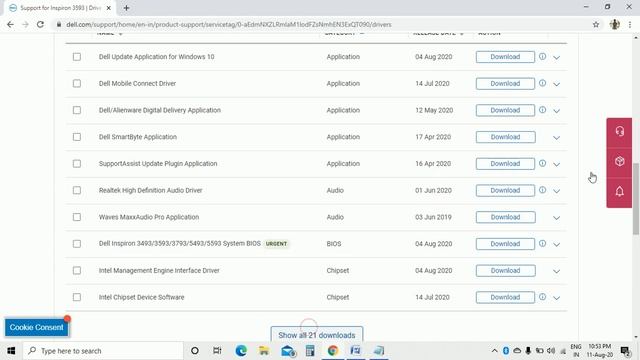Open the notification bell side icon
The width and height of the screenshot is (640, 360).
pyautogui.click(x=620, y=191)
